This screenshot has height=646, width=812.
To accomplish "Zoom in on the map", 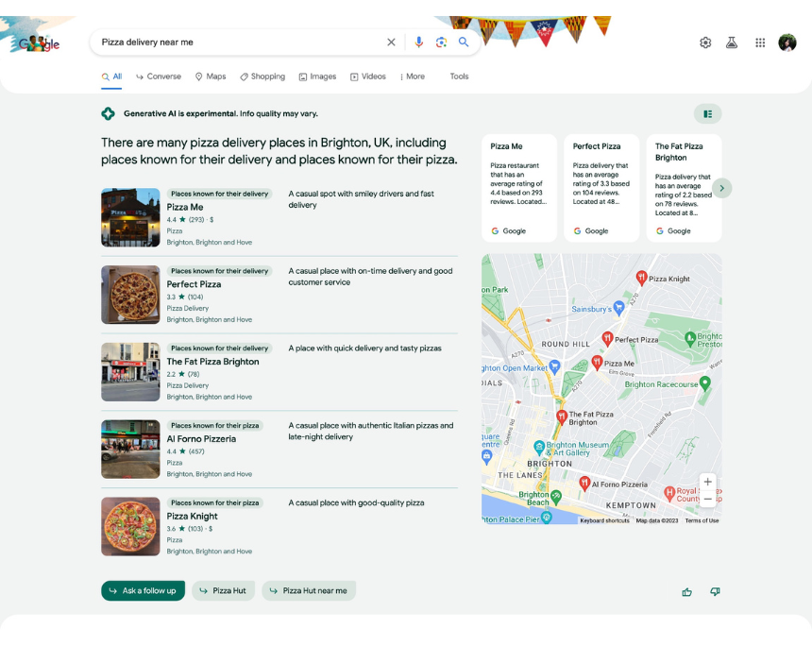I will pos(708,482).
